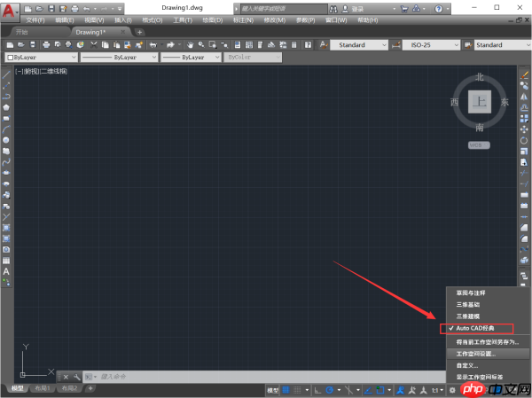Screen dimensions: 532x398
Task: Click the WCS button under ViewCube
Action: pos(479,145)
